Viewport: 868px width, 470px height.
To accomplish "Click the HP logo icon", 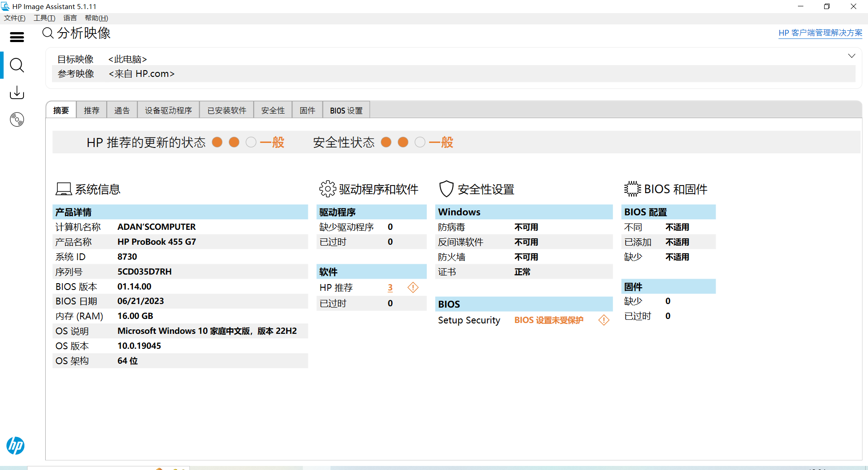I will point(15,446).
